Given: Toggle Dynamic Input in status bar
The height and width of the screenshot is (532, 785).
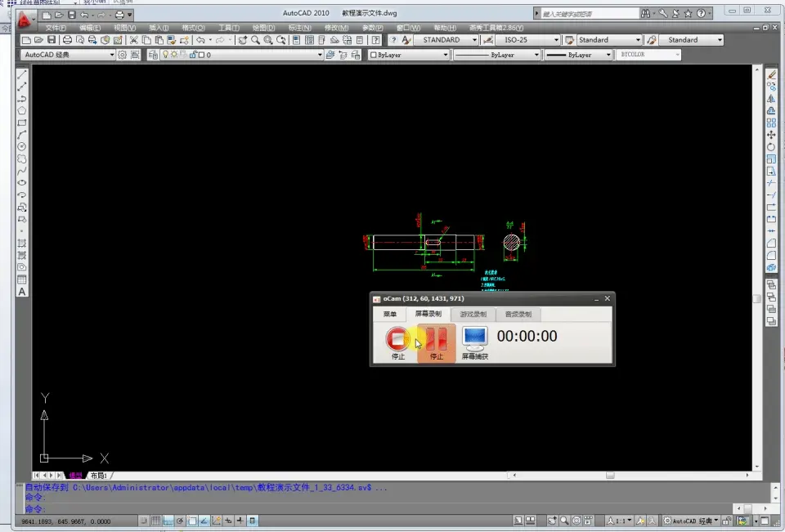Looking at the screenshot, I should tap(228, 521).
